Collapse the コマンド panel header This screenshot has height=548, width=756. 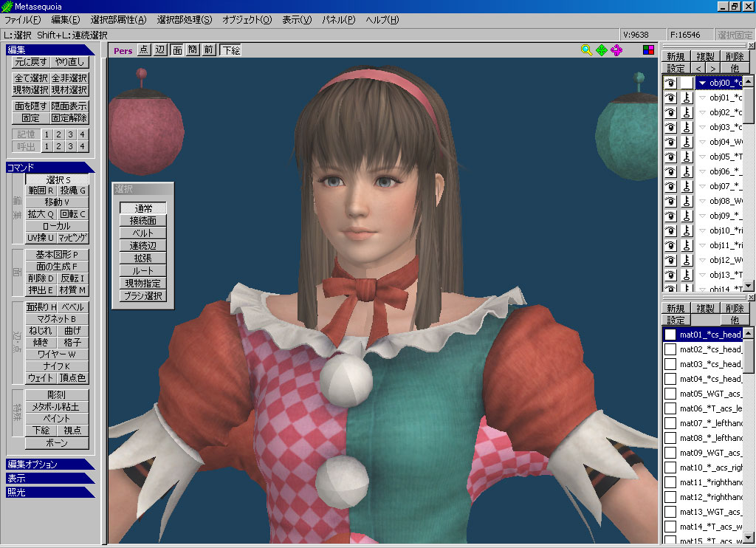(50, 168)
